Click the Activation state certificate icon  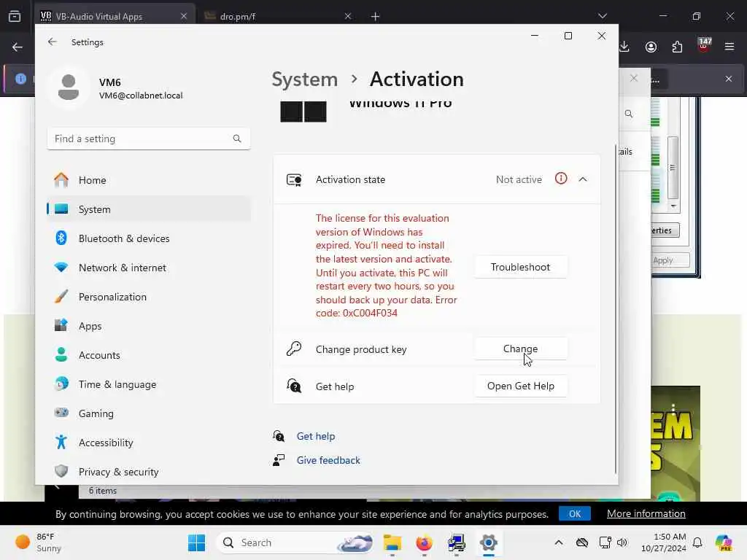point(294,179)
